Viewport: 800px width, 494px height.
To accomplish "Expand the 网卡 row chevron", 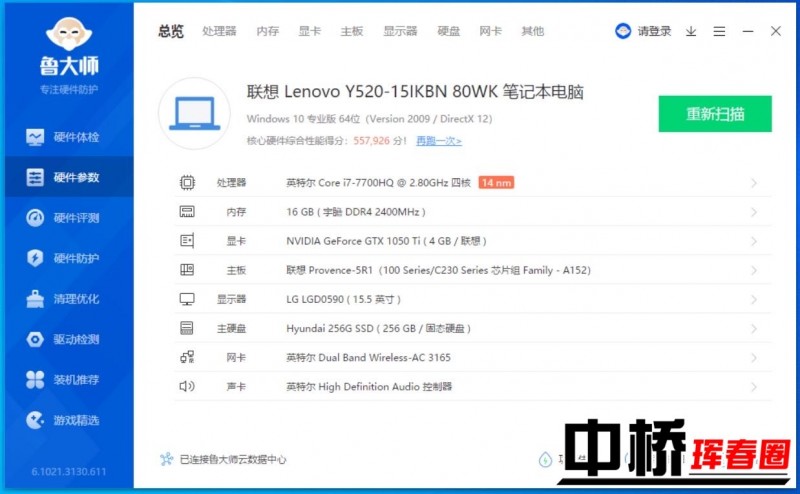I will pos(754,357).
